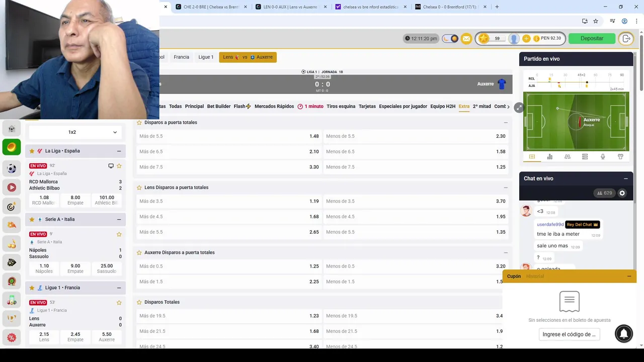
Task: Collapse the Ligue 1 • Francia section
Action: [x=119, y=288]
